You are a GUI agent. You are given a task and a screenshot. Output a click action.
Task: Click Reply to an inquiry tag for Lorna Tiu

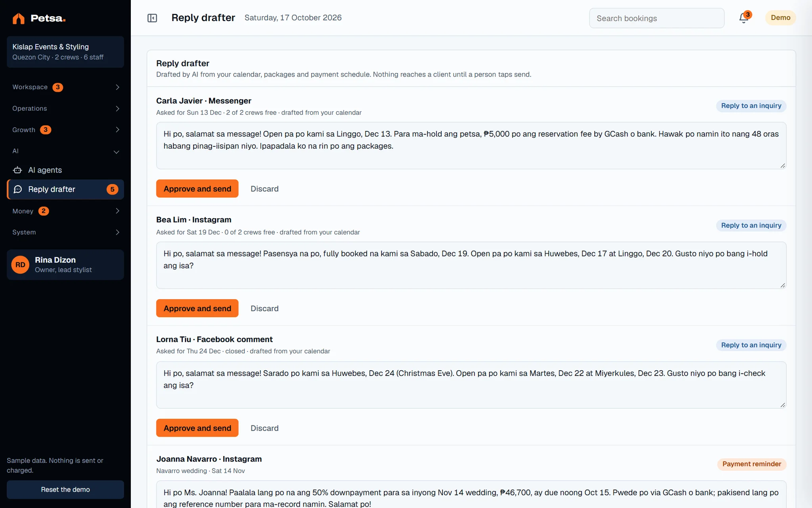pos(751,345)
